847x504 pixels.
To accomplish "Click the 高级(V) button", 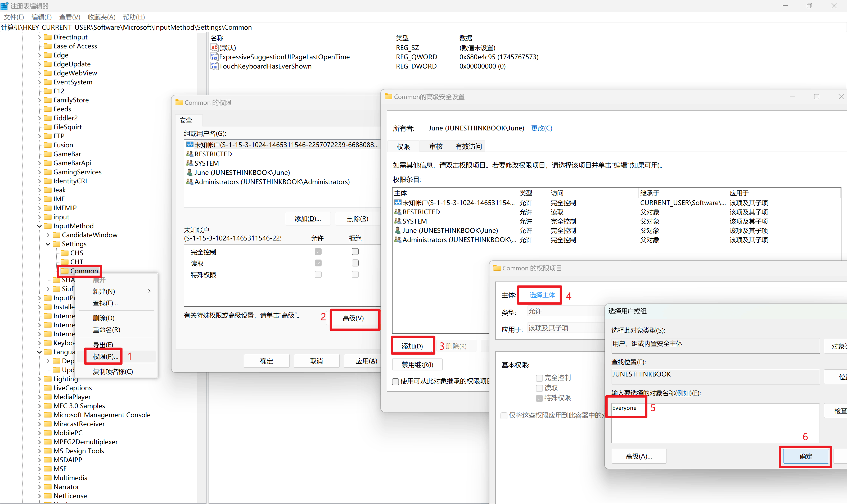I will click(x=353, y=318).
